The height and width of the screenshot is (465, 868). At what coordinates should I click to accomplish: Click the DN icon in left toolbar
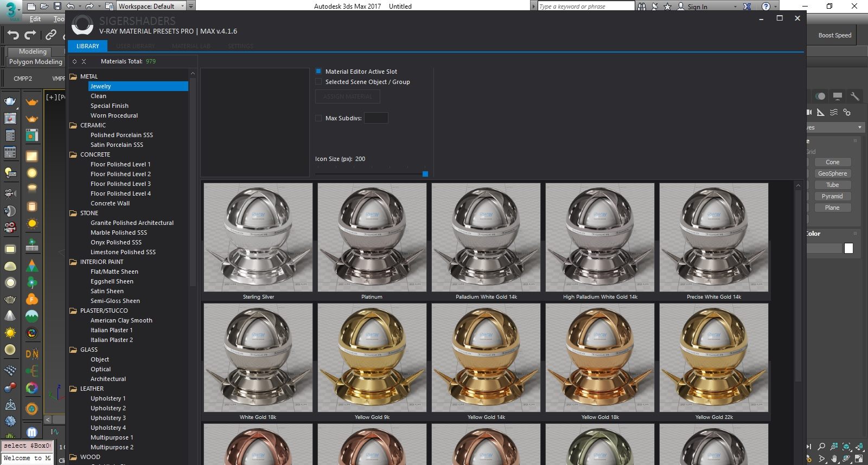coord(32,354)
